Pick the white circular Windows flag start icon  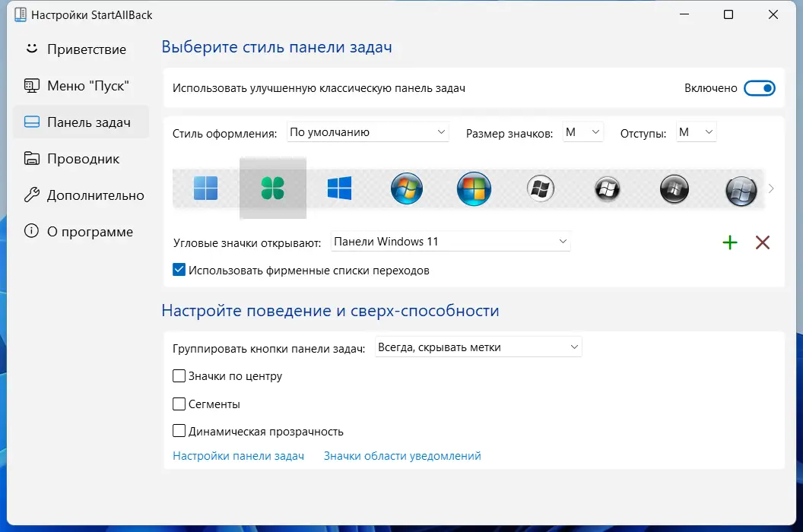(541, 188)
